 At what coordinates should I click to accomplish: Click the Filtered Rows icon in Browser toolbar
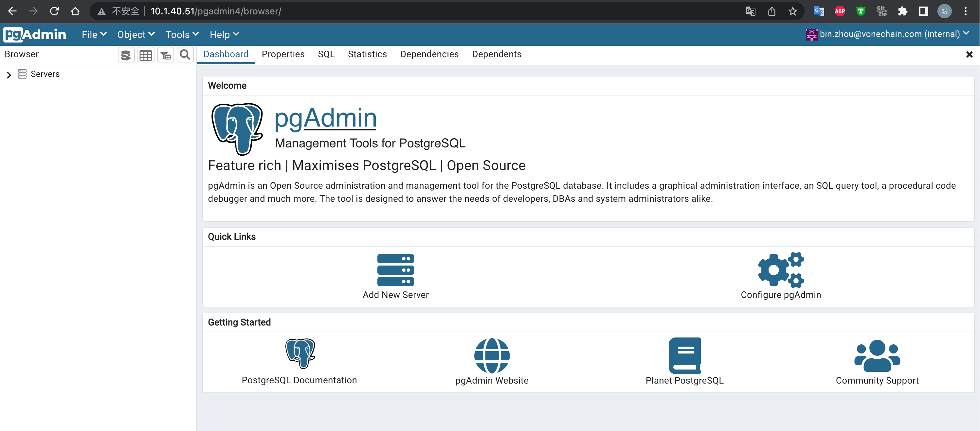click(166, 55)
